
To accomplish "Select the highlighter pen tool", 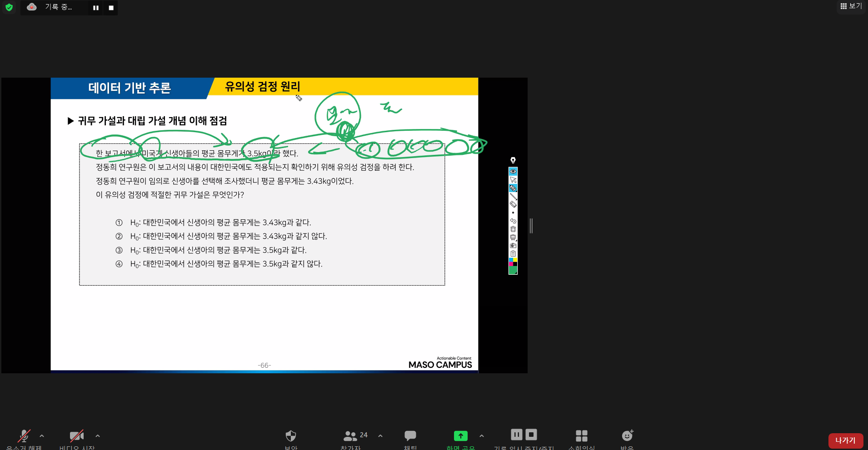I will coord(513,188).
